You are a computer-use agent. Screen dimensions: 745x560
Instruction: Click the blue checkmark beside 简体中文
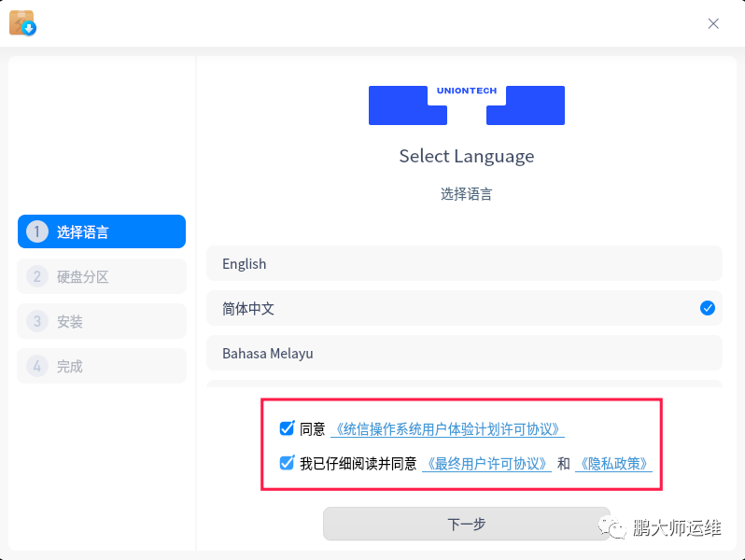[x=708, y=308]
